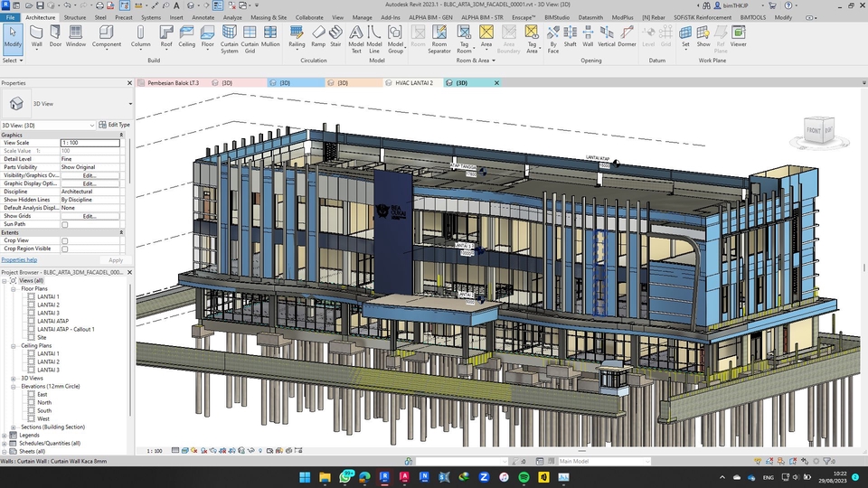
Task: Select the Ramp tool
Action: click(x=318, y=36)
